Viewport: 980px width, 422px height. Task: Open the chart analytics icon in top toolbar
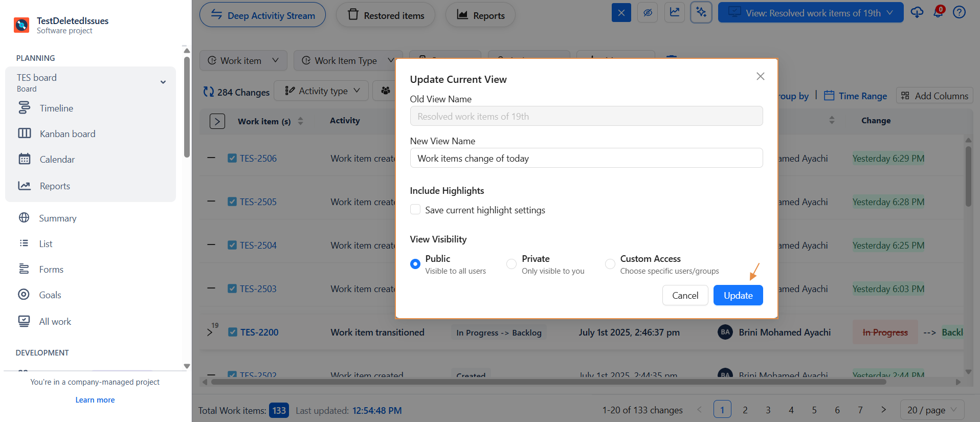[x=675, y=13]
